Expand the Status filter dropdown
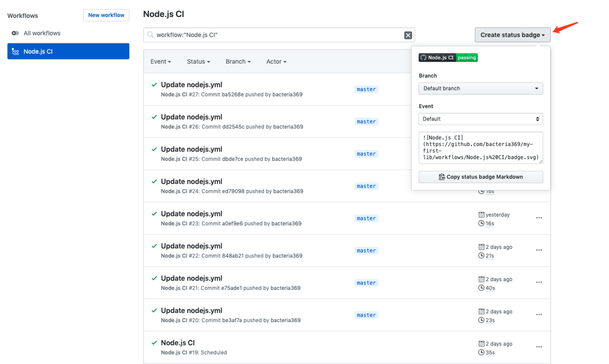The width and height of the screenshot is (609, 364). coord(198,61)
